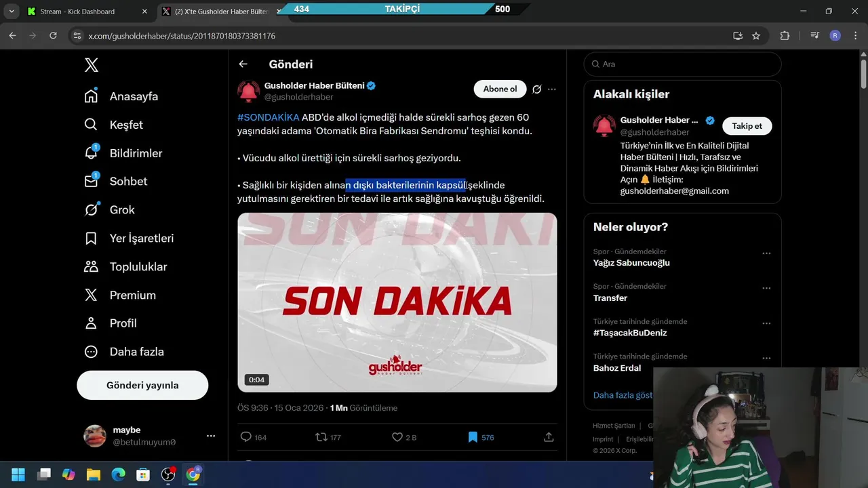Image resolution: width=868 pixels, height=488 pixels.
Task: Open Yağız Sabuncuoğlu trend
Action: [x=631, y=263]
